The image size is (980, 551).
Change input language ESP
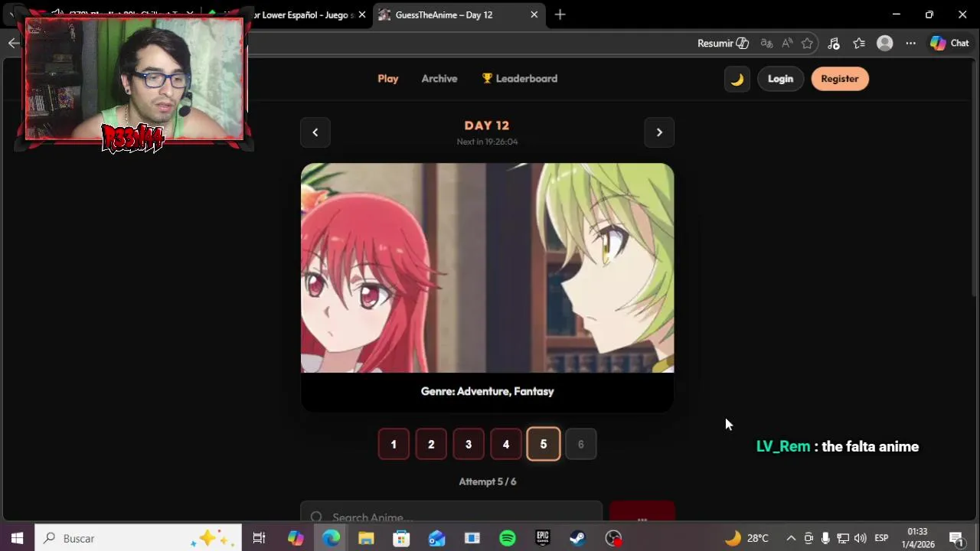coord(881,538)
